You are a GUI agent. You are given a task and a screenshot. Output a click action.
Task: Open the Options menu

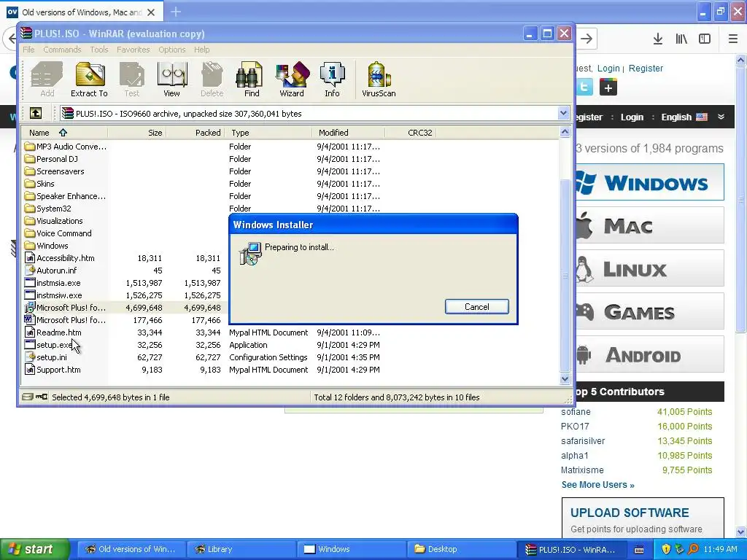[172, 50]
